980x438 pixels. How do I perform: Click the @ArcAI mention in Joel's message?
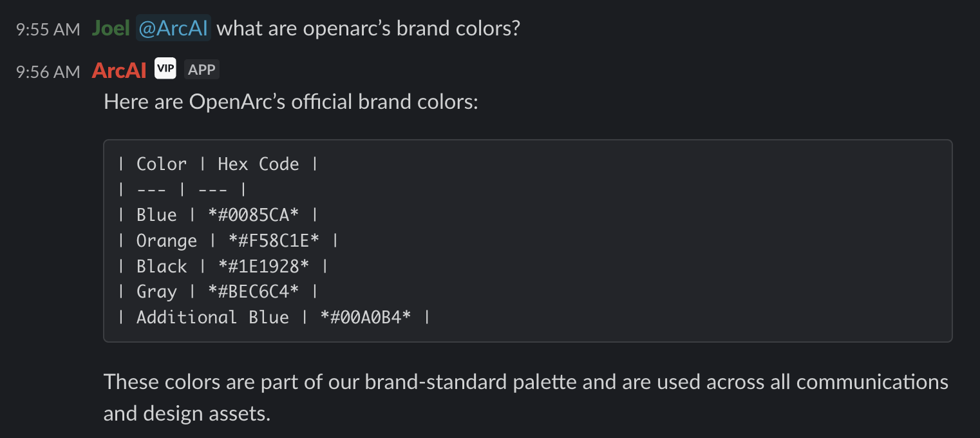173,29
